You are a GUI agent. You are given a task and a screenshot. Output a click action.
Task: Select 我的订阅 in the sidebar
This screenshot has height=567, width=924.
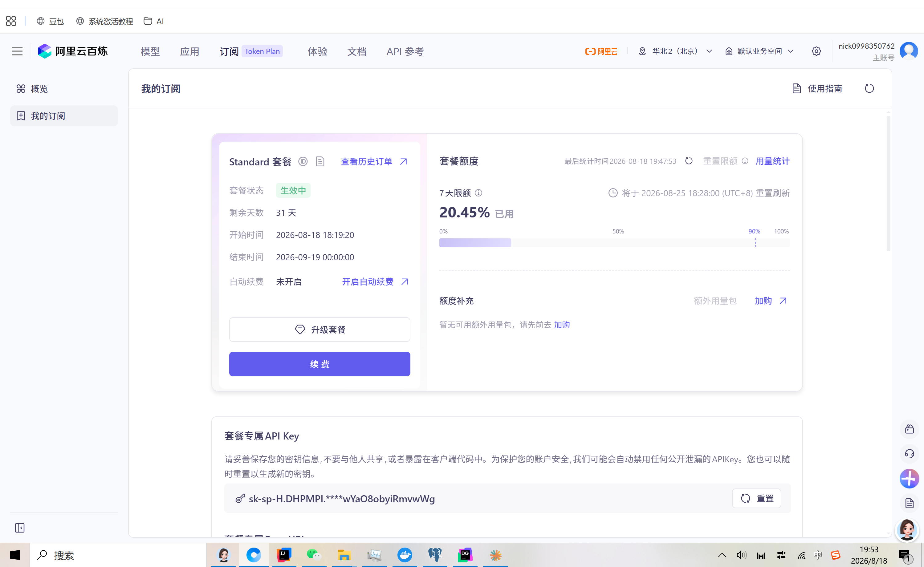(64, 116)
